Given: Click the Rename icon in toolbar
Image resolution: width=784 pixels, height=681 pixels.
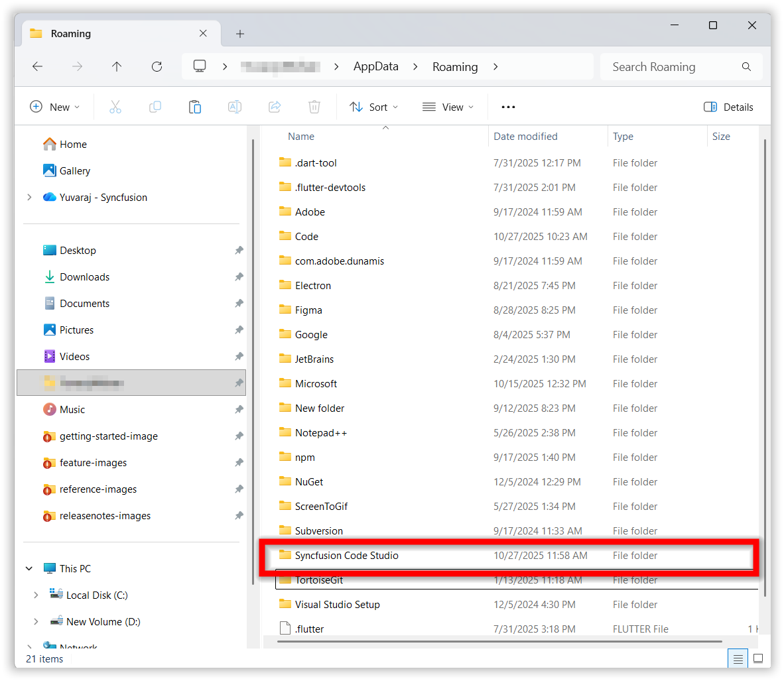Looking at the screenshot, I should coord(235,107).
